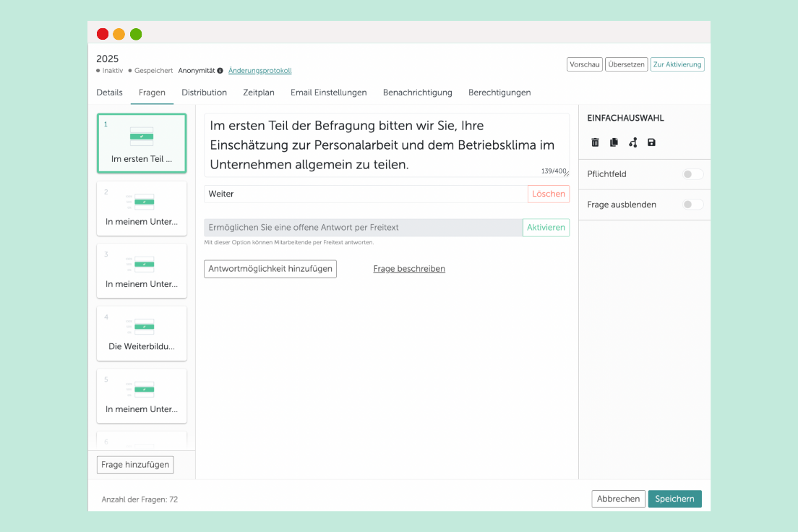798x532 pixels.
Task: Delete the Weiter answer with Löschen
Action: click(x=549, y=194)
